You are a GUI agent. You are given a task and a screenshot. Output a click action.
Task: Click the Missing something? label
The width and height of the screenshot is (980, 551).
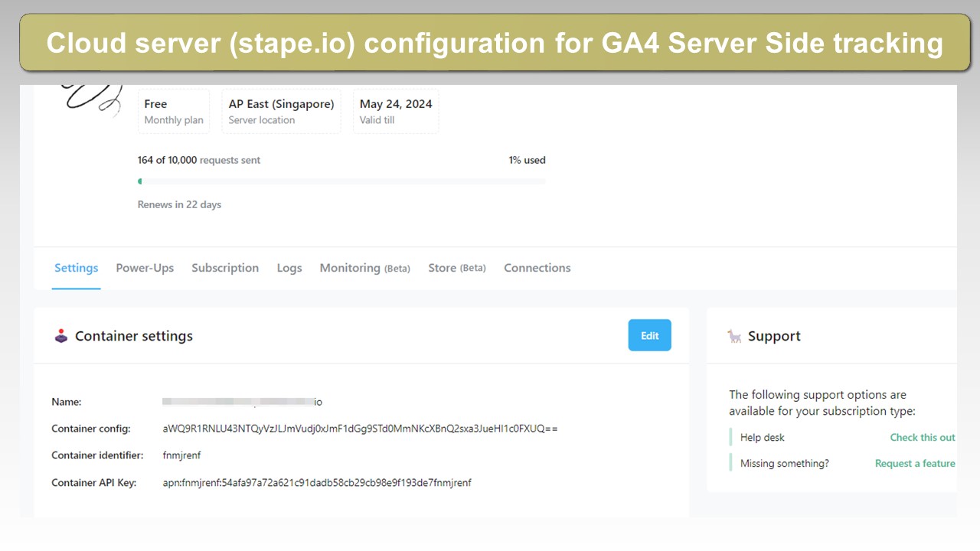(784, 464)
